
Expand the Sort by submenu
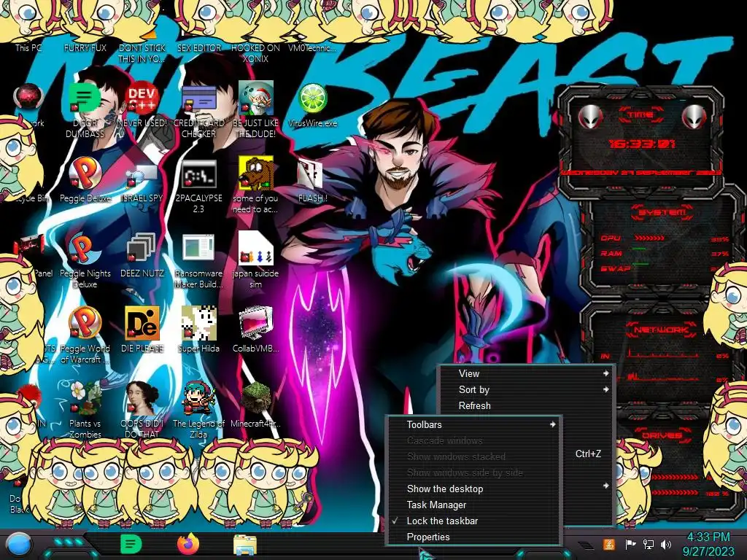coord(527,389)
